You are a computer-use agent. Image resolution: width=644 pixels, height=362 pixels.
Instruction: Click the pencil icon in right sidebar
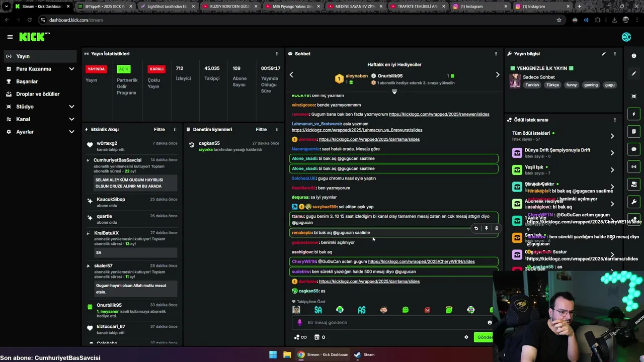tap(634, 73)
